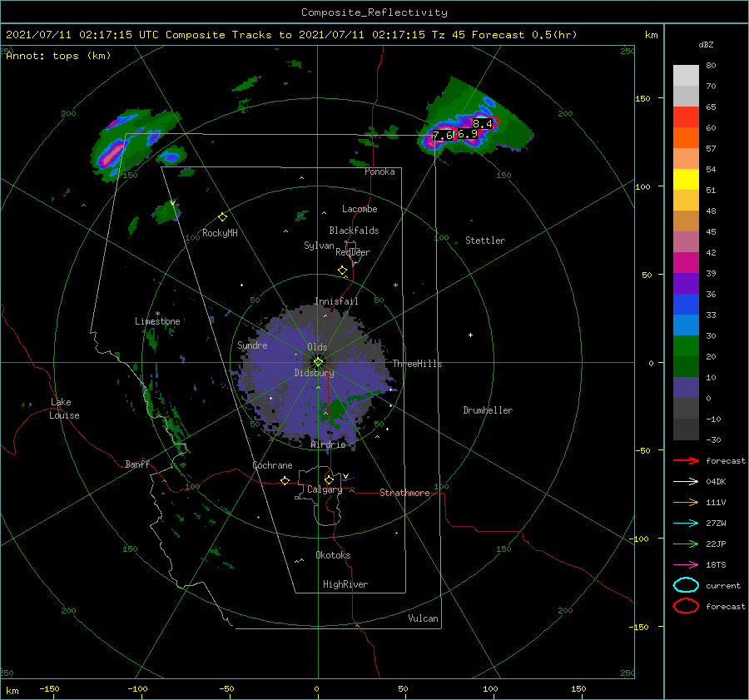Click the Airdrie city label
Screen dimensions: 749x700
pos(328,444)
